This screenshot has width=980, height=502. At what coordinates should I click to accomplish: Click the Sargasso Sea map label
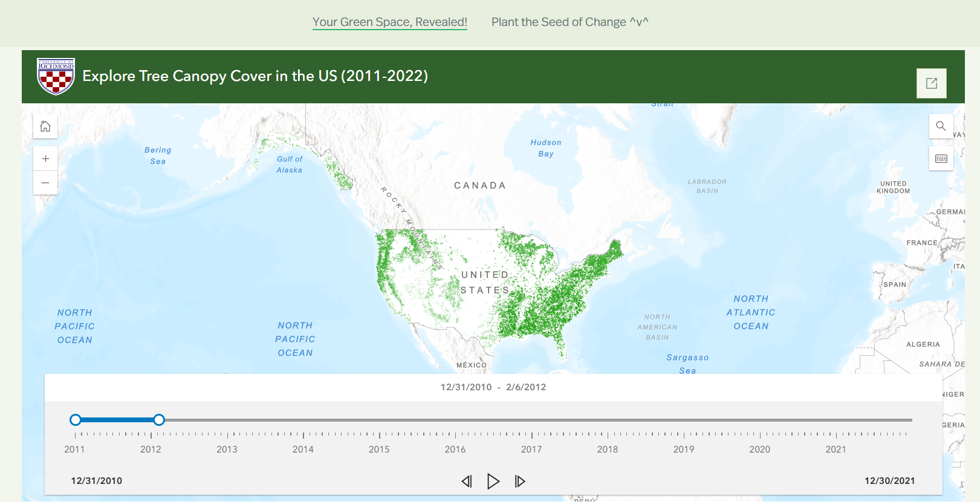click(x=687, y=364)
